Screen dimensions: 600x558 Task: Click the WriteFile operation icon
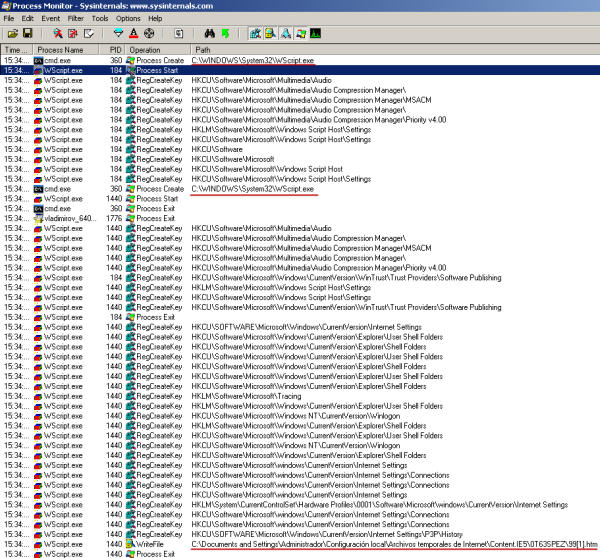[x=131, y=544]
